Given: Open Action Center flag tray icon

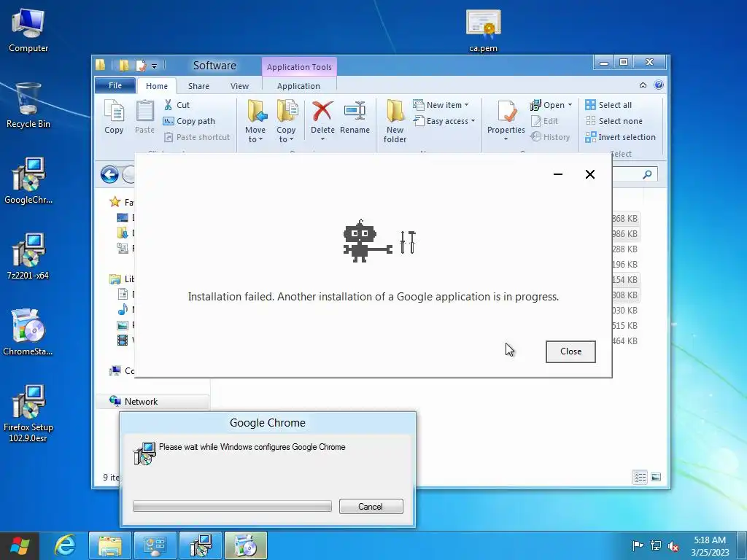Looking at the screenshot, I should coord(638,545).
